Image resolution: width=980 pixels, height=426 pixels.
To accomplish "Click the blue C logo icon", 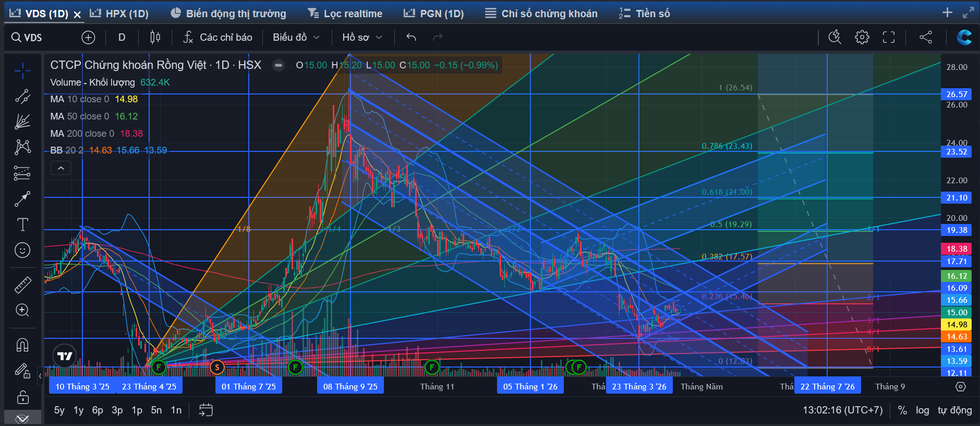I will click(x=964, y=37).
